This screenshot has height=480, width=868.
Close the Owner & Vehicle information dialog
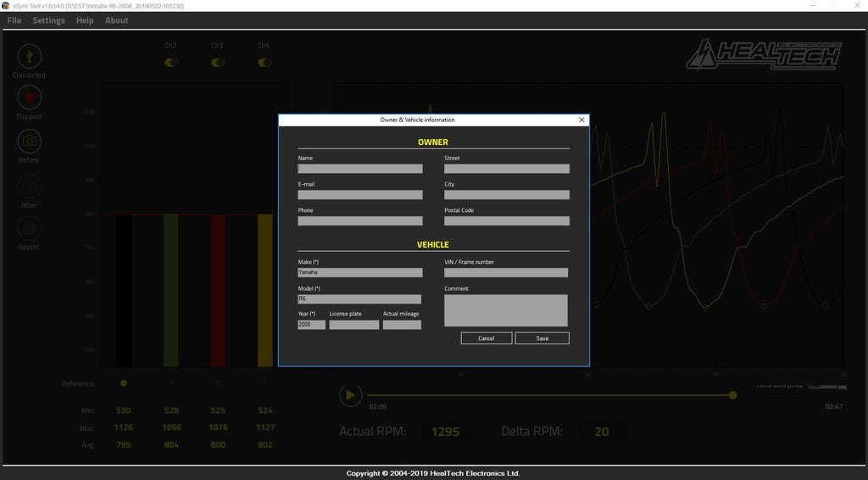tap(581, 120)
